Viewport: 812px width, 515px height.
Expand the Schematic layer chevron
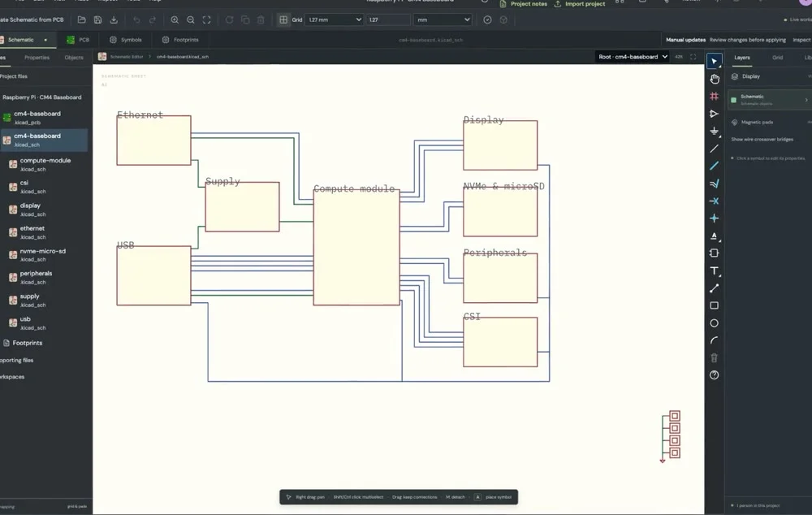click(806, 100)
